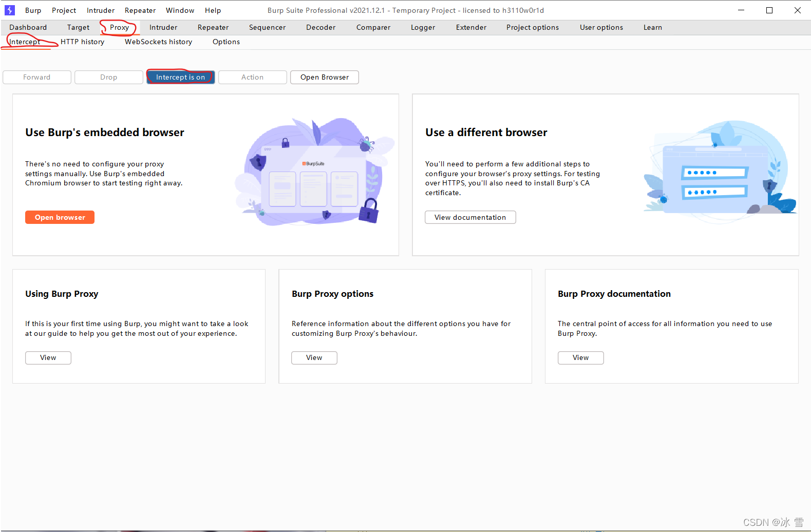Click View under Burp Proxy documentation
This screenshot has width=811, height=532.
(x=581, y=357)
